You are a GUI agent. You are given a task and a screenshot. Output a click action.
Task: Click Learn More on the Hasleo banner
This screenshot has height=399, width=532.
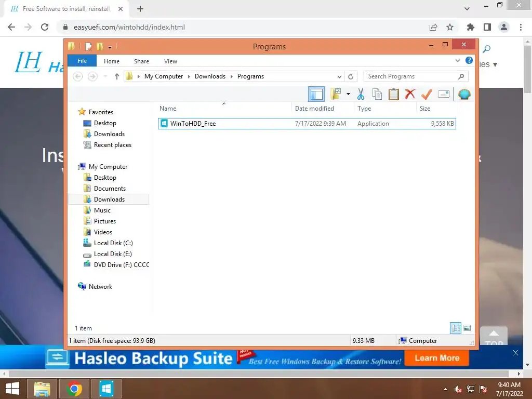[437, 358]
